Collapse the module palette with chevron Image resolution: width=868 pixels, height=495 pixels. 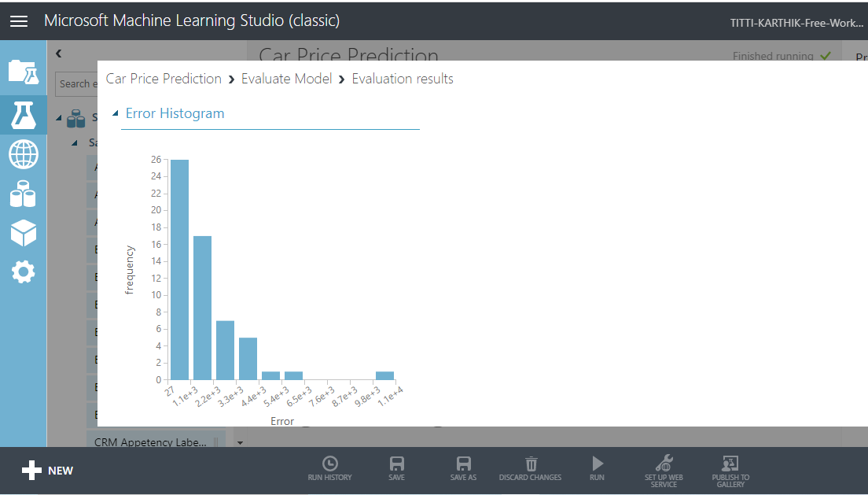[x=59, y=54]
